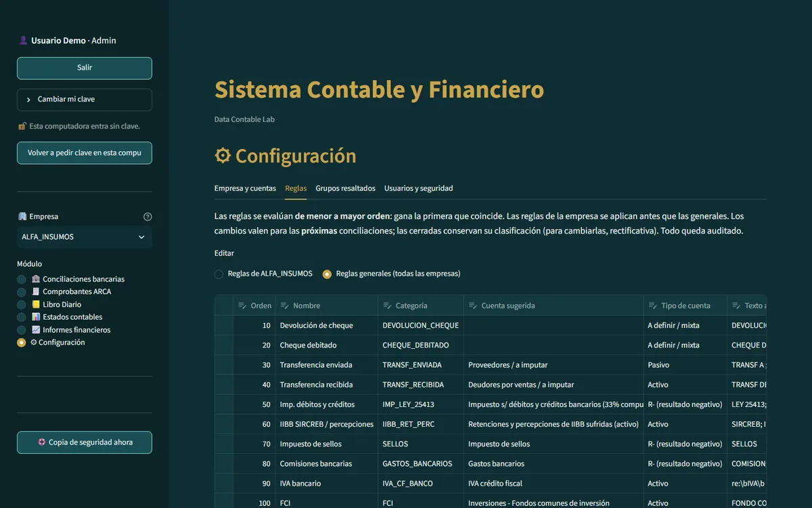This screenshot has height=508, width=812.
Task: Click 'Copia de seguridad ahora' button
Action: [85, 442]
